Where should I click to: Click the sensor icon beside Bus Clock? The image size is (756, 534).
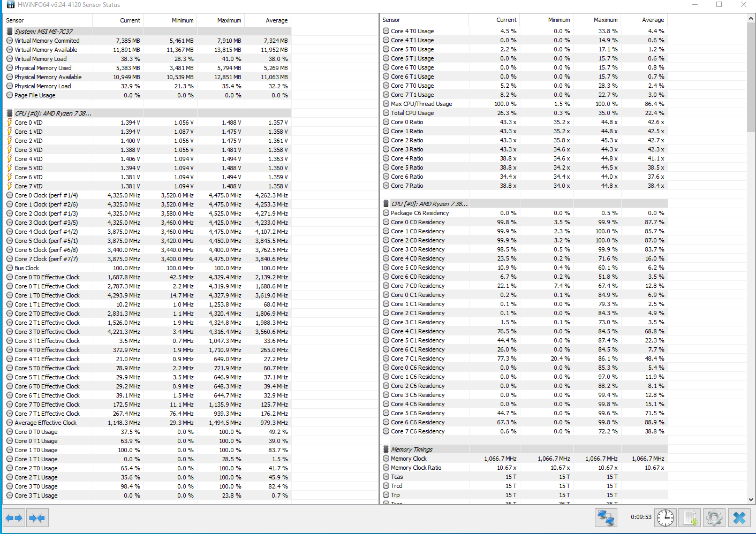pos(10,268)
